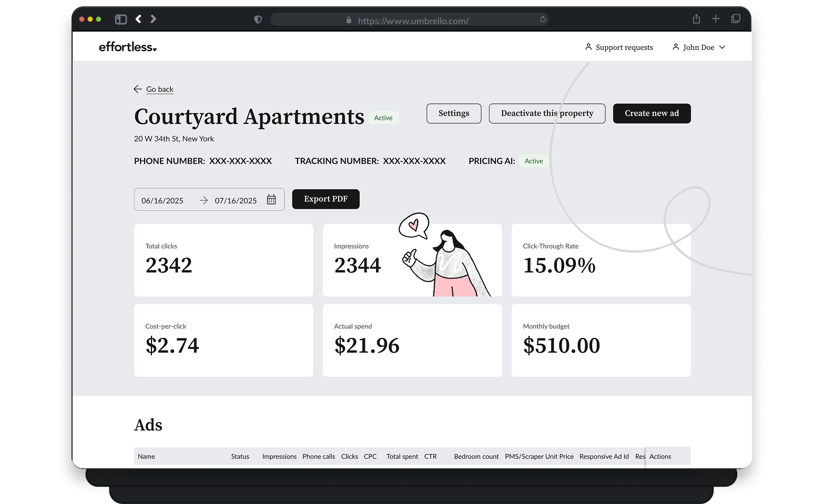The width and height of the screenshot is (824, 504).
Task: Click the Monthly budget value $510.00
Action: (562, 346)
